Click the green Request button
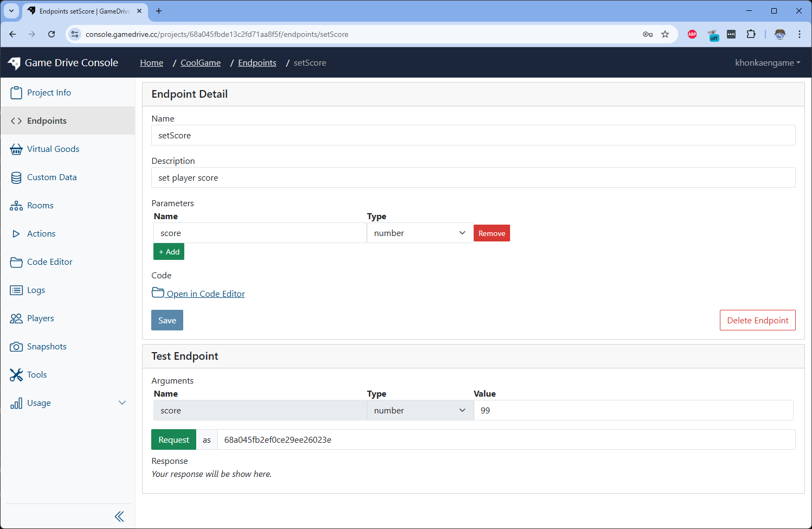This screenshot has height=529, width=812. click(173, 440)
